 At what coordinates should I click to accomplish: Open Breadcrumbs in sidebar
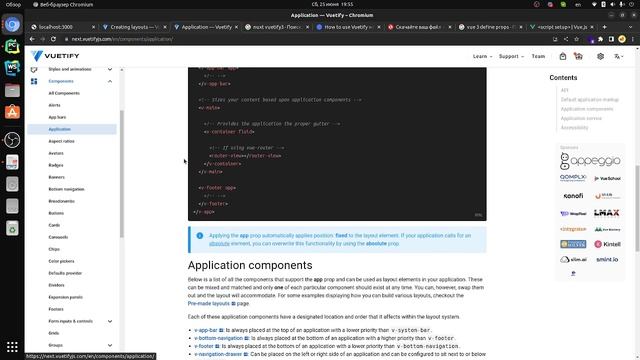click(61, 201)
